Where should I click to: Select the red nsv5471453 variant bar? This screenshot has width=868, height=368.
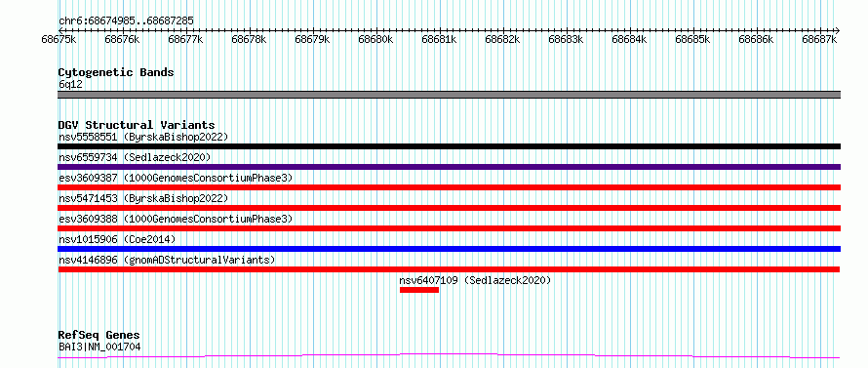(x=449, y=208)
